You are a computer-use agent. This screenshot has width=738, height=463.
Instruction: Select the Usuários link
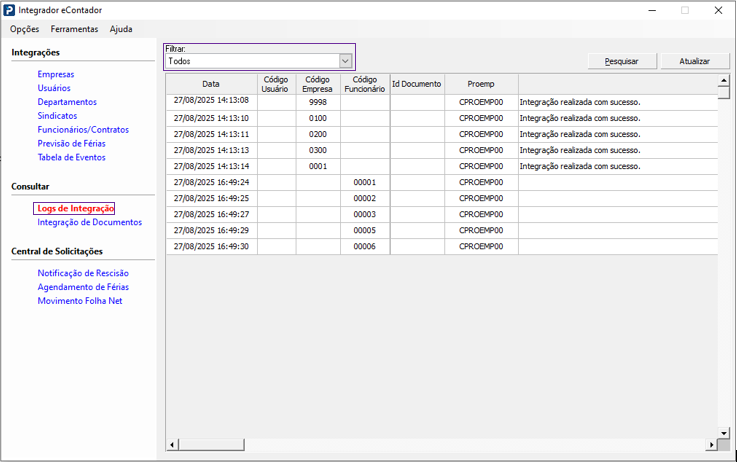(x=54, y=88)
